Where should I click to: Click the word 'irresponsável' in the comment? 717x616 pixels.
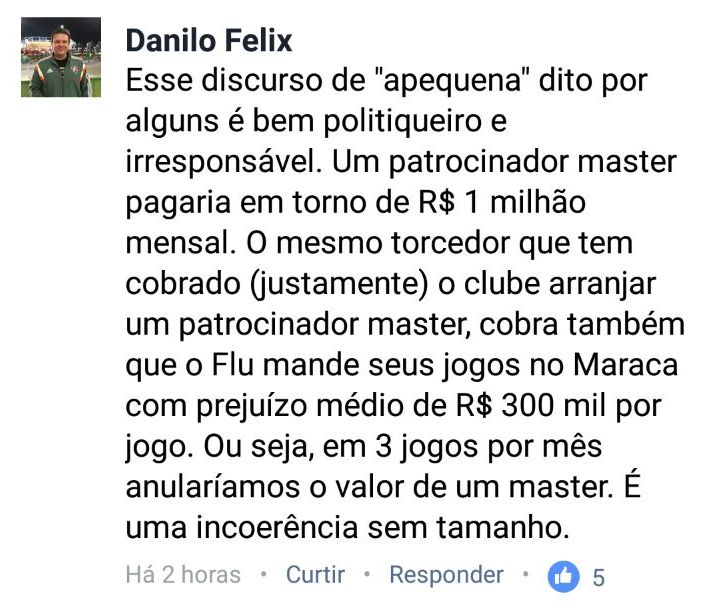224,162
